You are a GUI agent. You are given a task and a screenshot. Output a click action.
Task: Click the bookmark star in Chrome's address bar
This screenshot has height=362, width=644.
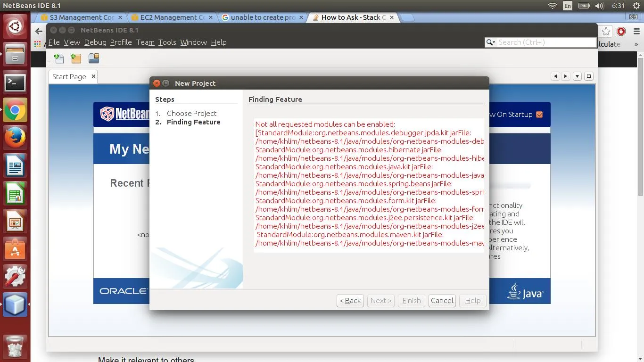coord(606,31)
